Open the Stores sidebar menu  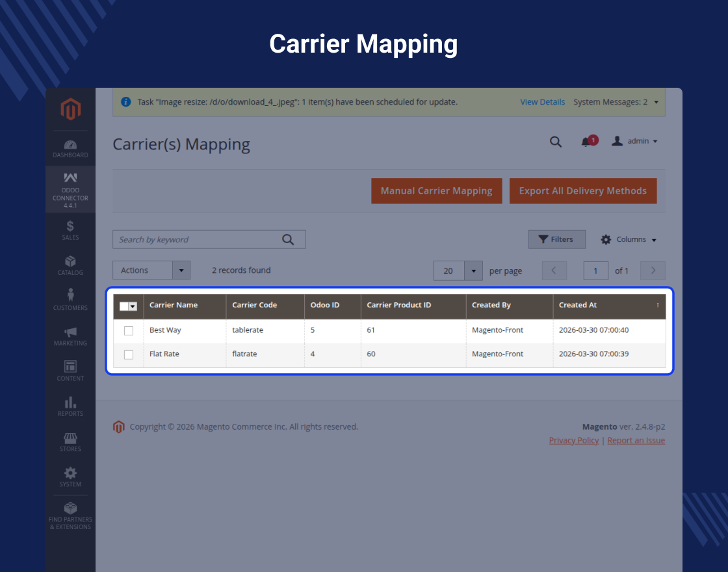click(70, 441)
